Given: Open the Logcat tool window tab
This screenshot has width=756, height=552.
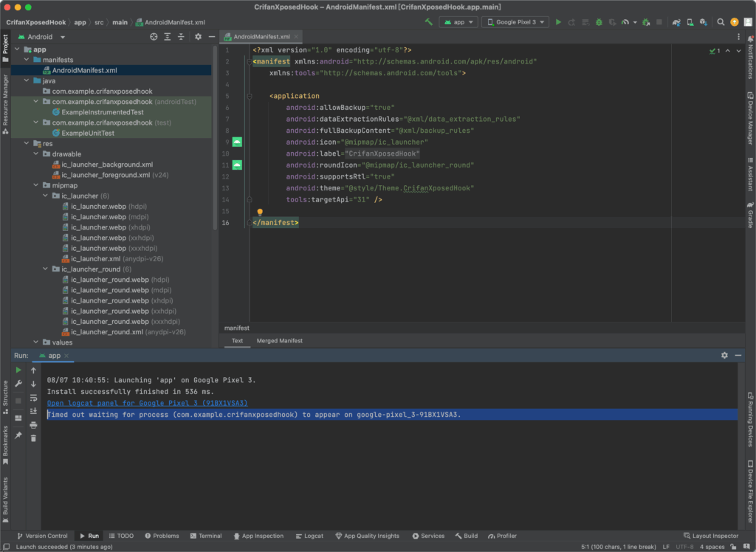Looking at the screenshot, I should [309, 536].
